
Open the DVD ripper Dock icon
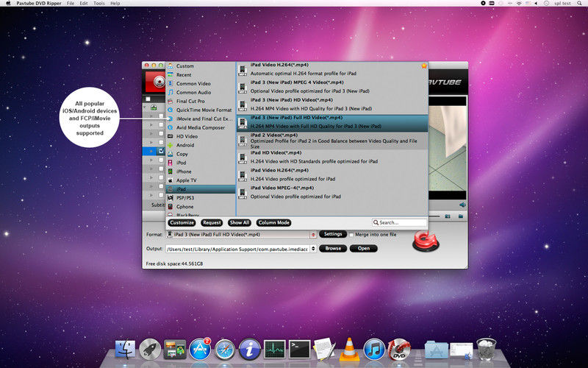click(x=399, y=349)
